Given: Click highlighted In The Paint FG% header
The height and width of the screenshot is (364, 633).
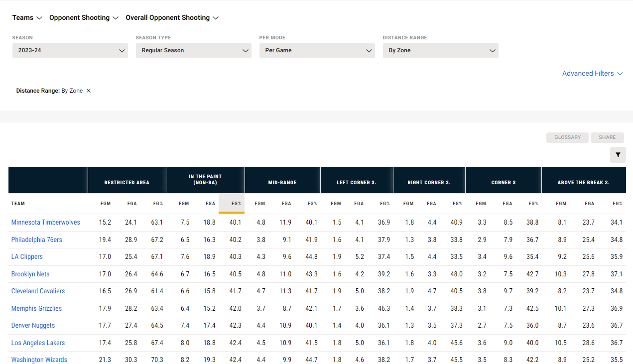Looking at the screenshot, I should pyautogui.click(x=232, y=204).
